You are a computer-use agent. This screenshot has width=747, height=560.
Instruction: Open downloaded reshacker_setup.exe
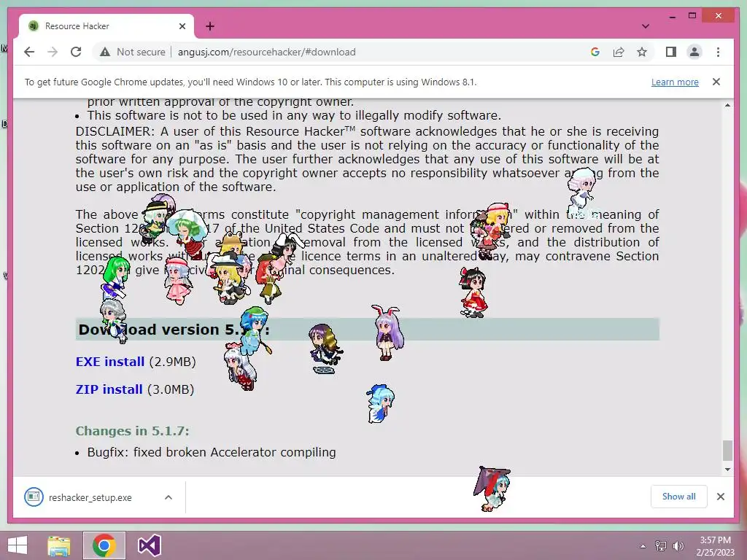coord(90,497)
